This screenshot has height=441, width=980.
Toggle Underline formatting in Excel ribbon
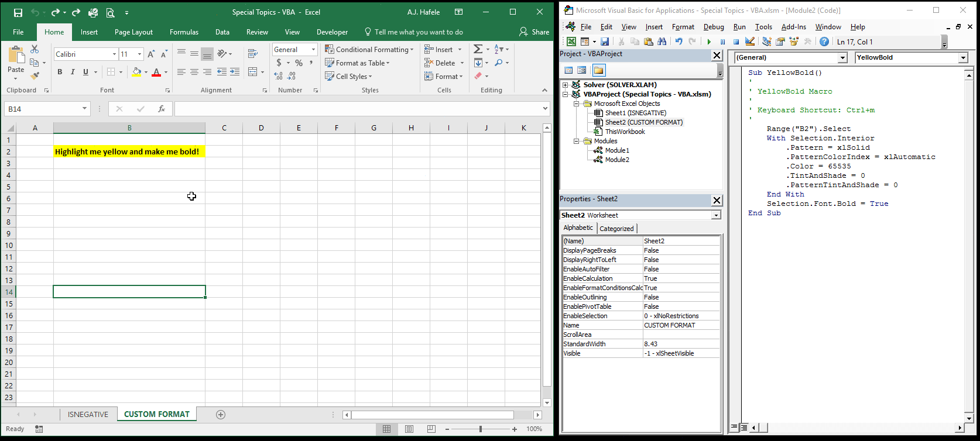(86, 72)
